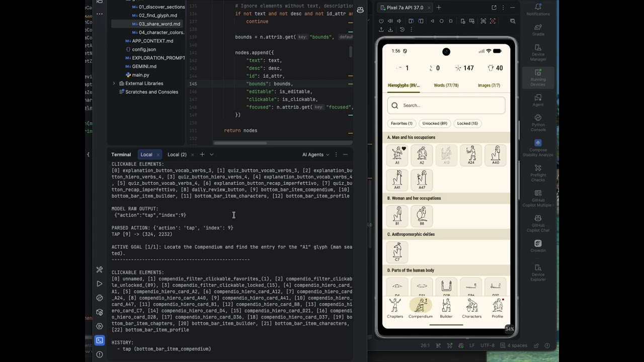Screen dimensions: 644x362
Task: Open Compose Stability Analyzer tool window
Action: [x=538, y=148]
